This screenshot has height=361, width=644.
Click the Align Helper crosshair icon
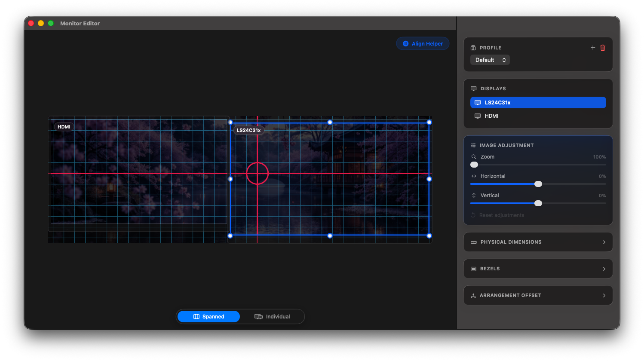405,43
